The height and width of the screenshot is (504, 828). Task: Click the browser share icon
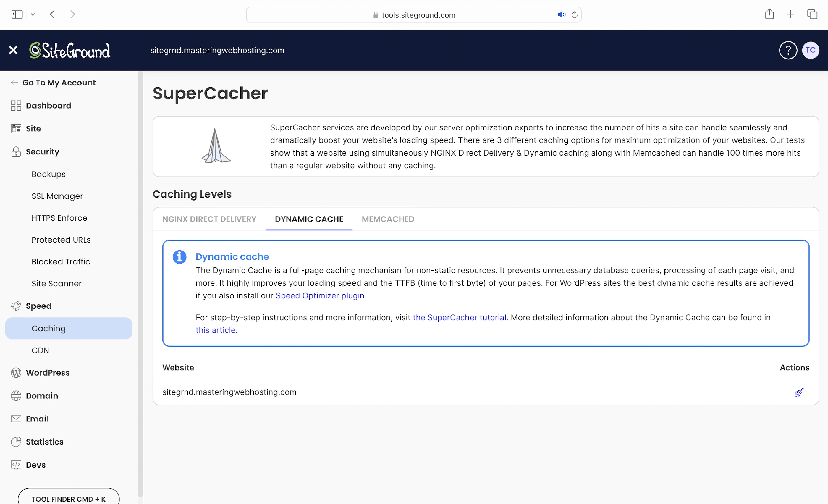pos(769,14)
